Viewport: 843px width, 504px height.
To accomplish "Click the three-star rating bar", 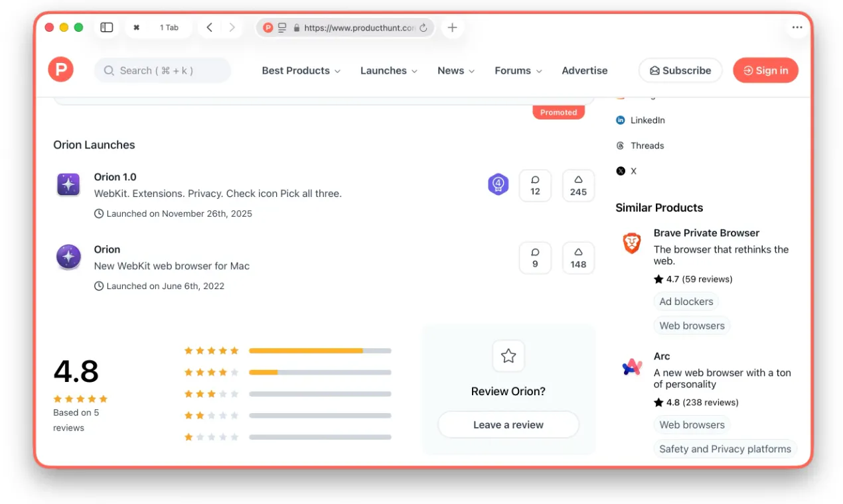I will 320,394.
